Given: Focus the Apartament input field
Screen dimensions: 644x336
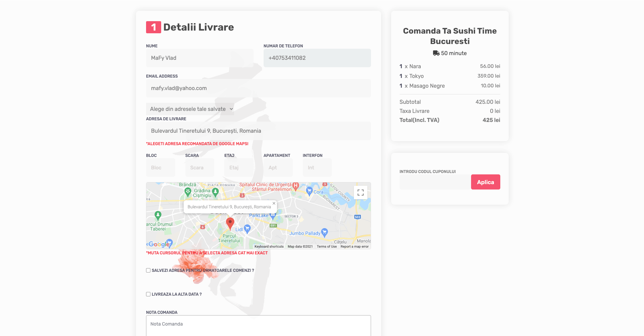Looking at the screenshot, I should click(278, 168).
